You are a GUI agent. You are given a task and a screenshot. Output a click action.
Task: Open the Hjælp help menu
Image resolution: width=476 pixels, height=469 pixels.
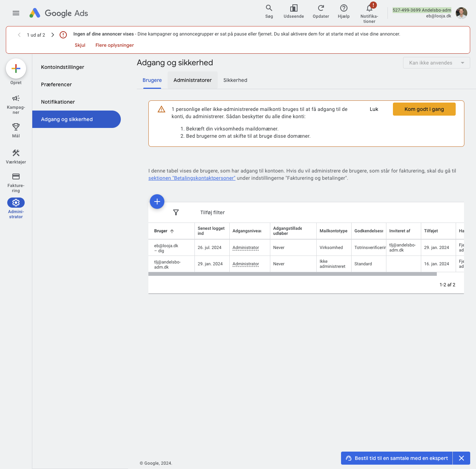click(344, 12)
